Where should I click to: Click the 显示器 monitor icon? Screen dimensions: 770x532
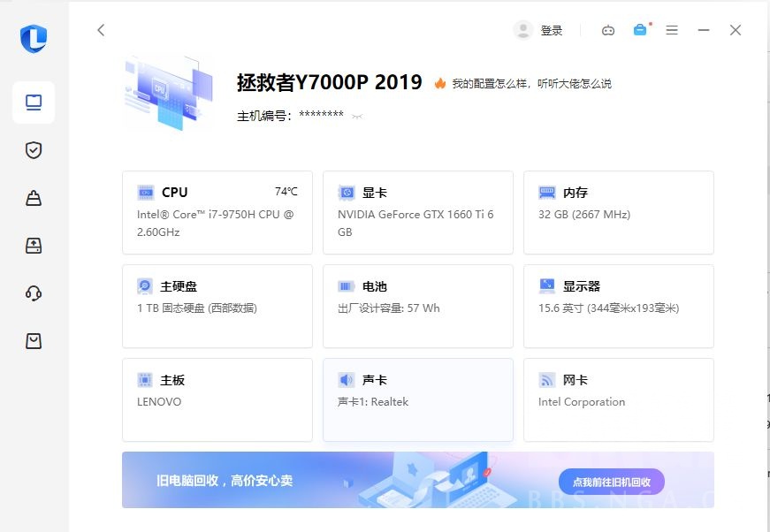coord(547,286)
